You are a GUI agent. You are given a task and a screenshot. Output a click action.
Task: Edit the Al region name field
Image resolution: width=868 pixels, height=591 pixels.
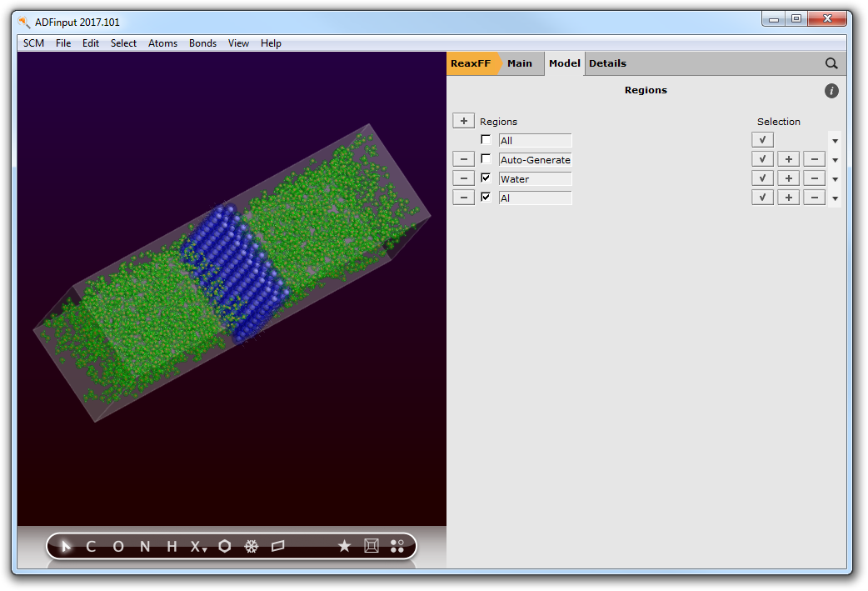point(535,198)
